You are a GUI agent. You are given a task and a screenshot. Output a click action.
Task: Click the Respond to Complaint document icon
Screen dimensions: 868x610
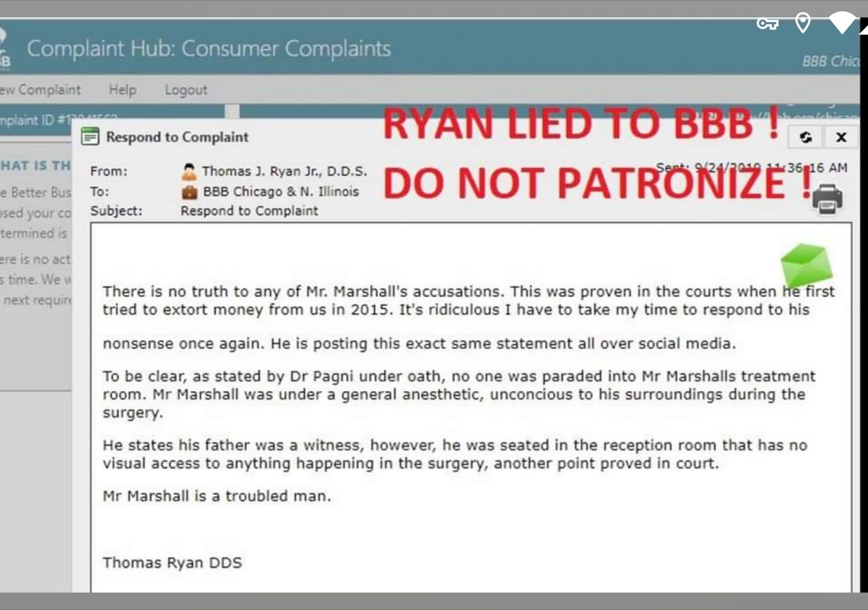[90, 136]
